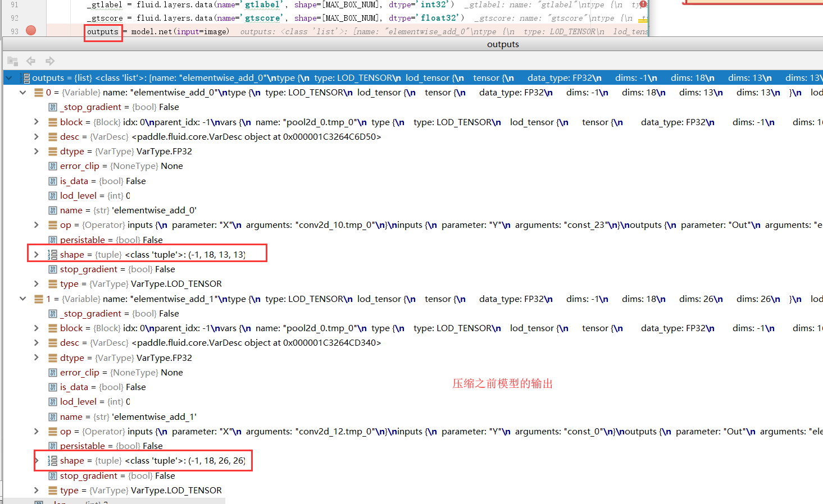
Task: Expand block under elementwise_add_1
Action: pos(36,328)
